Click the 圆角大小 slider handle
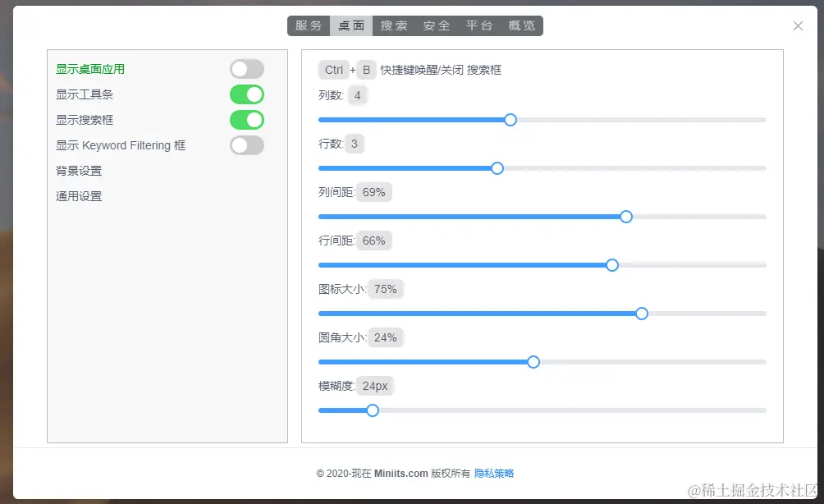This screenshot has width=824, height=504. pyautogui.click(x=533, y=361)
